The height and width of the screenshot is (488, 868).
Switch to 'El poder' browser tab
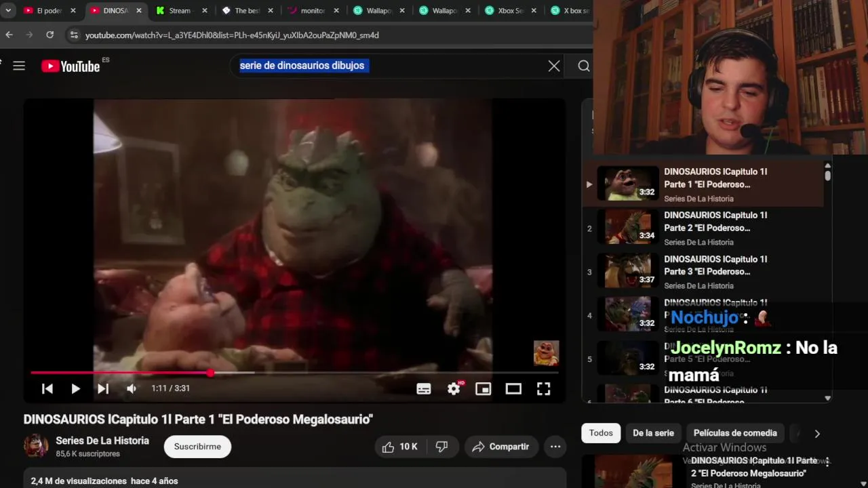point(49,11)
